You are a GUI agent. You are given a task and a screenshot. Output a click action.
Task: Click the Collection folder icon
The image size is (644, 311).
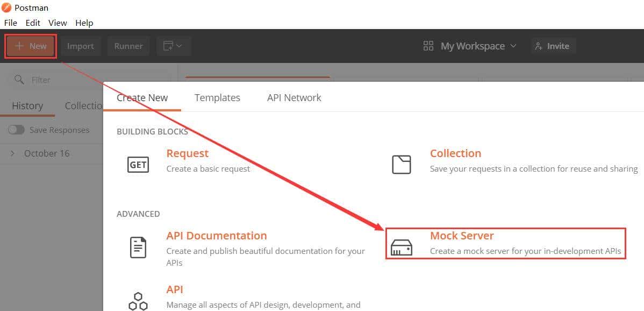401,164
